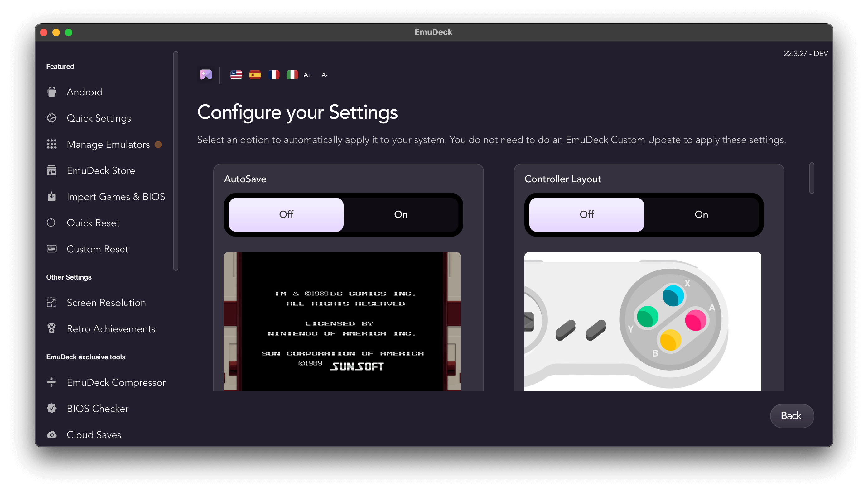
Task: Go to Retro Achievements
Action: pyautogui.click(x=111, y=329)
